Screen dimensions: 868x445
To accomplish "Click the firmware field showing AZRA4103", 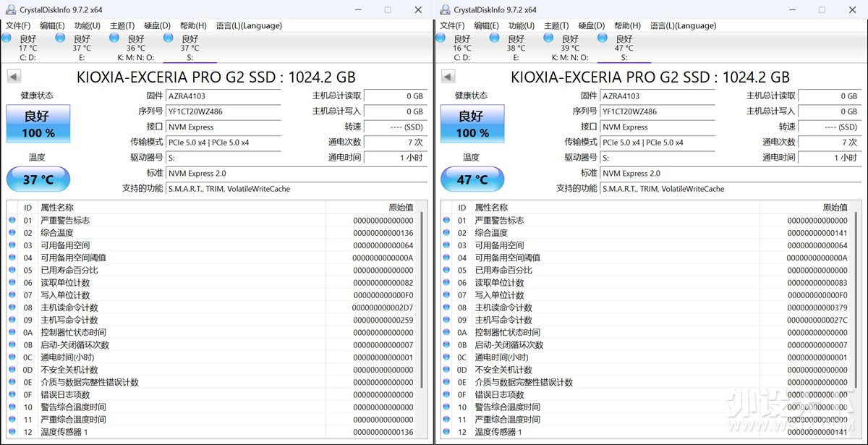I will click(223, 95).
